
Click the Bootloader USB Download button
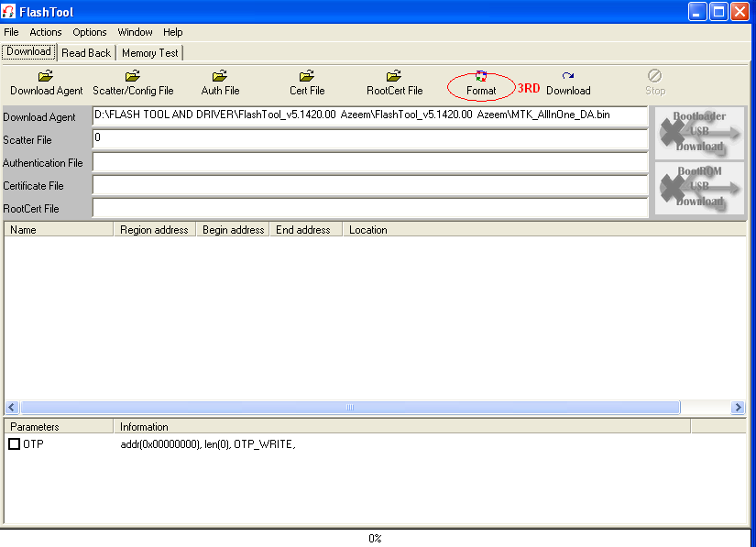point(698,134)
